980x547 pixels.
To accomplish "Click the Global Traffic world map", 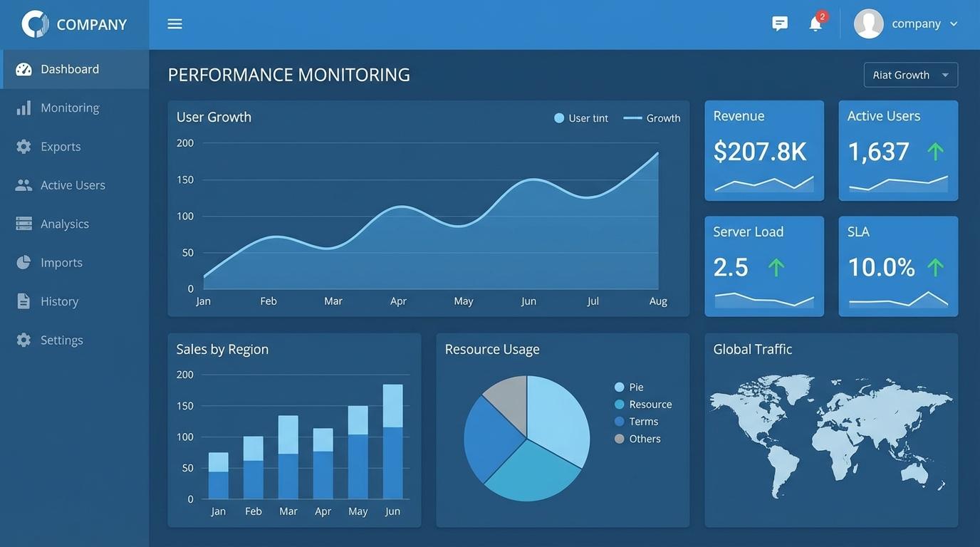I will click(x=830, y=434).
